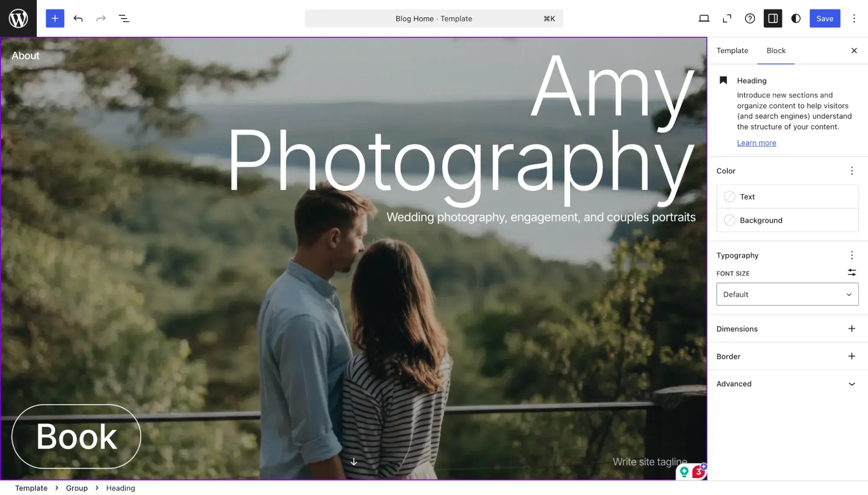
Task: Open the custom font size settings icon
Action: click(x=851, y=272)
